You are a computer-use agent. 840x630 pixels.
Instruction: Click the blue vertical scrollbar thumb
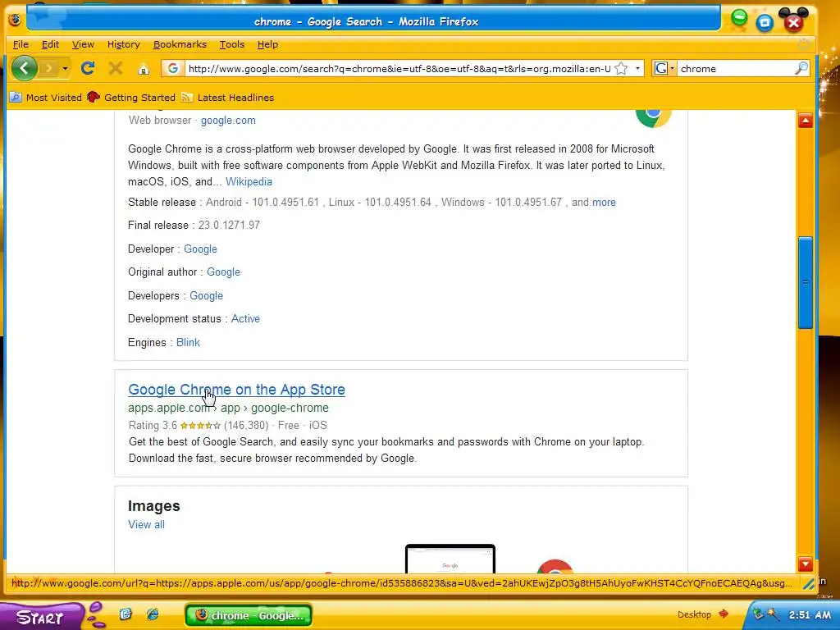click(x=806, y=282)
